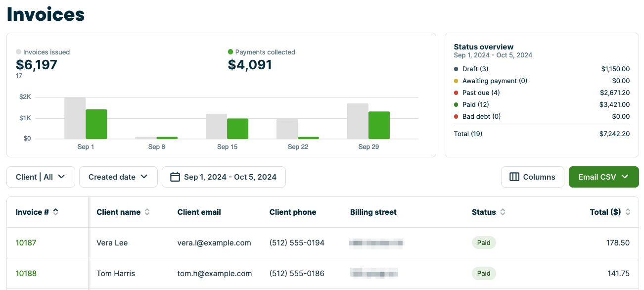Image resolution: width=644 pixels, height=290 pixels.
Task: Select the Past due (4) status row
Action: pos(542,93)
